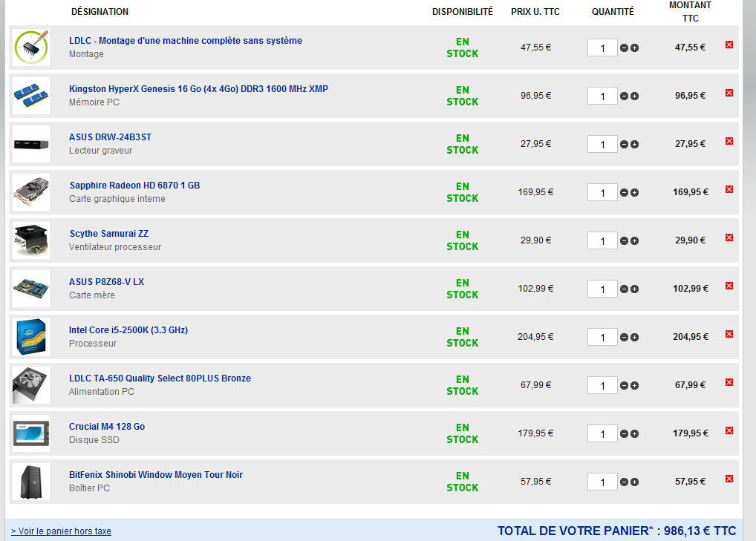Open the ASUS DRW-24B3ST product link
The width and height of the screenshot is (756, 541).
click(x=111, y=137)
